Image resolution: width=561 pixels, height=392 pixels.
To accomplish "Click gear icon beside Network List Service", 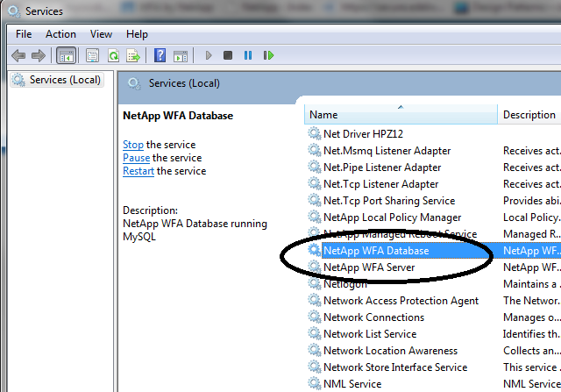I will (315, 333).
